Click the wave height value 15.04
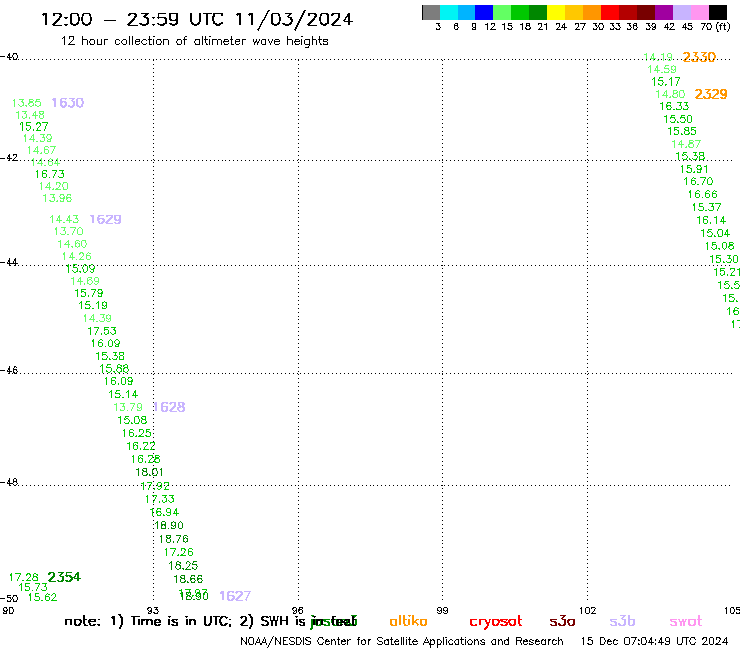740x650 pixels. pos(715,233)
